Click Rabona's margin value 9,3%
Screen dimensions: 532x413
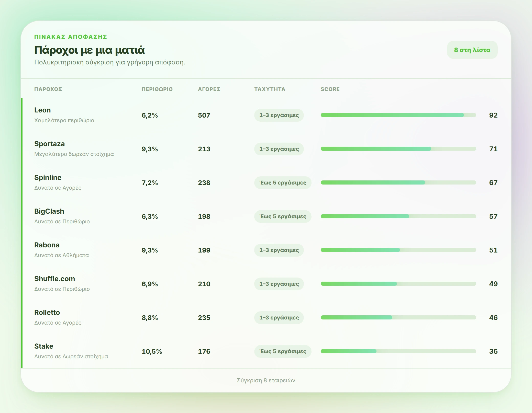(150, 250)
